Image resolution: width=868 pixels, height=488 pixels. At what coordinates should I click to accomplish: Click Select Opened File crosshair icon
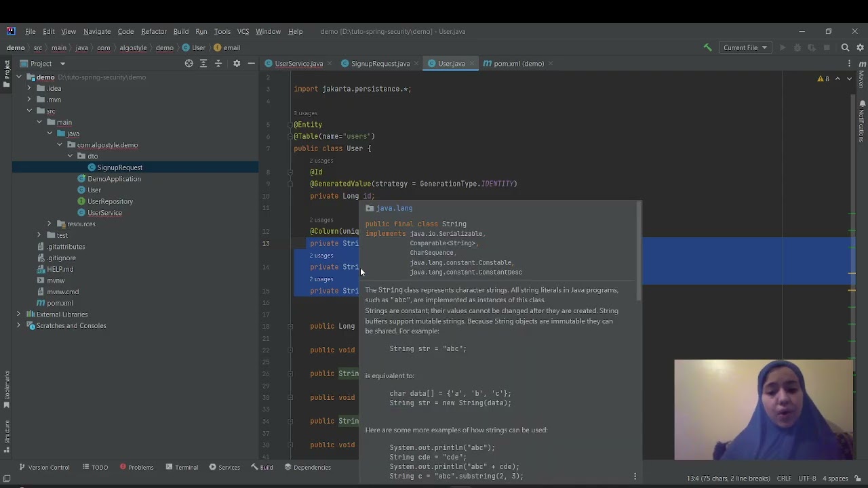[x=189, y=64]
